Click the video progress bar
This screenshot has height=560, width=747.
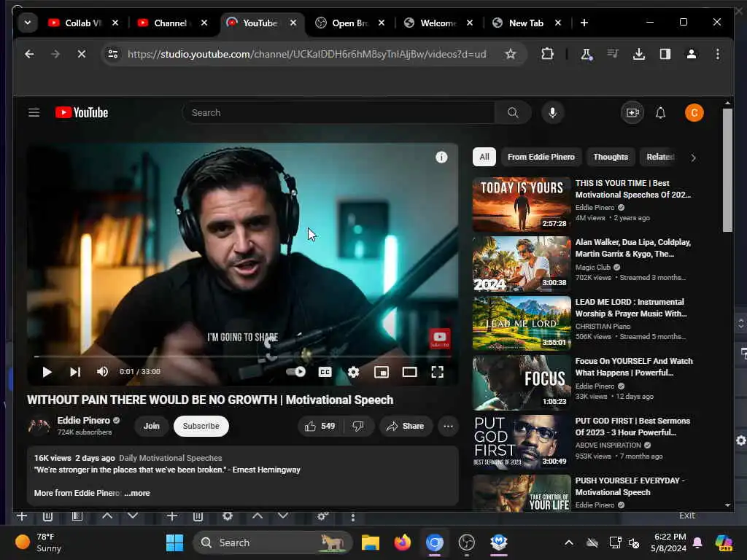click(x=242, y=356)
